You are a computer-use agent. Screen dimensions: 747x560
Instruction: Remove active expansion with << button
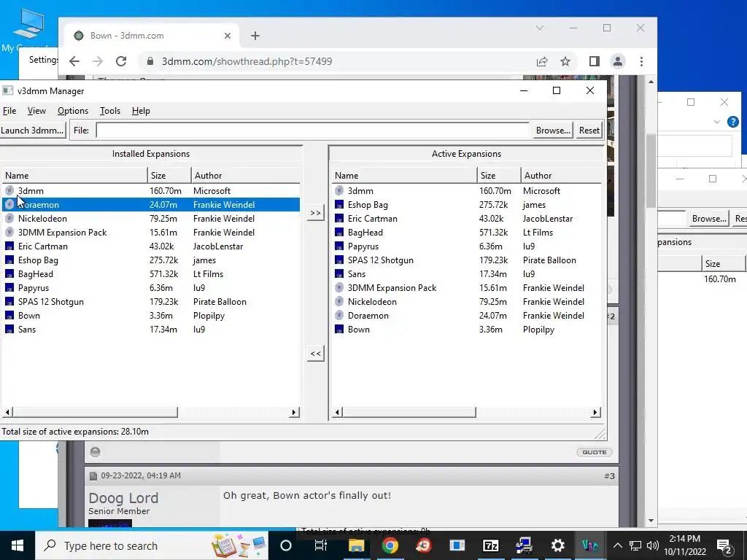tap(315, 354)
